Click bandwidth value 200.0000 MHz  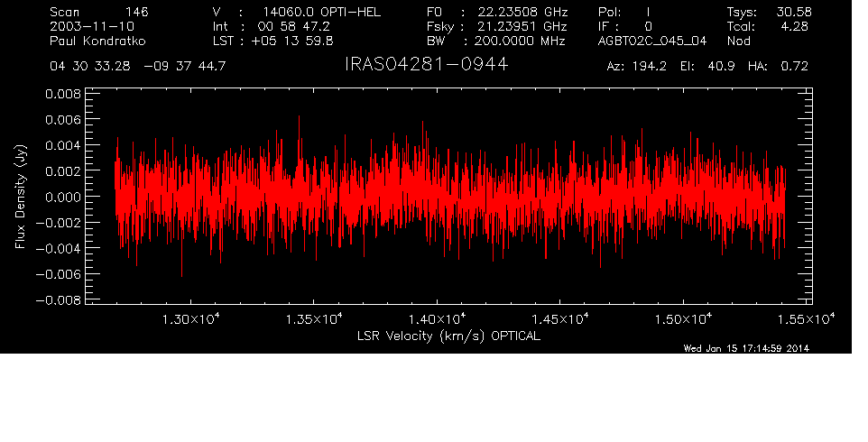tap(520, 41)
